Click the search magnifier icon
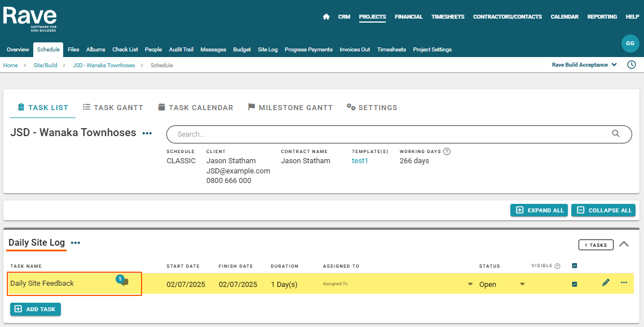Screen dimensions: 644x327 coord(616,134)
